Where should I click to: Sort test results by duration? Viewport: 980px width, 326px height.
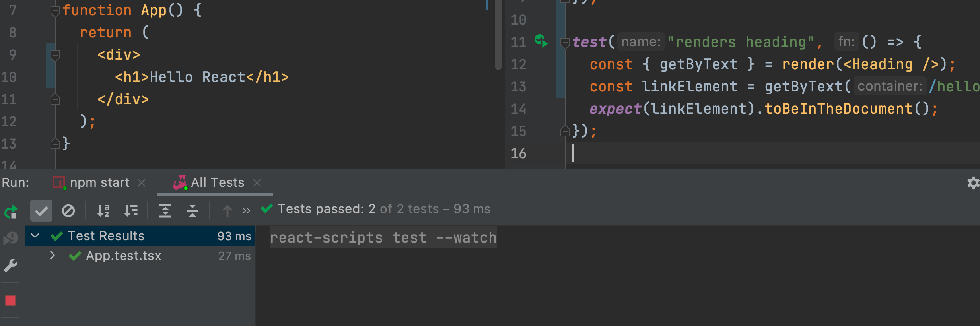(130, 211)
